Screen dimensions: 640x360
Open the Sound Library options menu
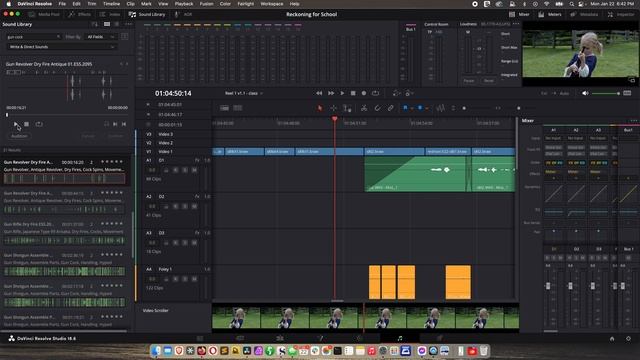point(128,24)
